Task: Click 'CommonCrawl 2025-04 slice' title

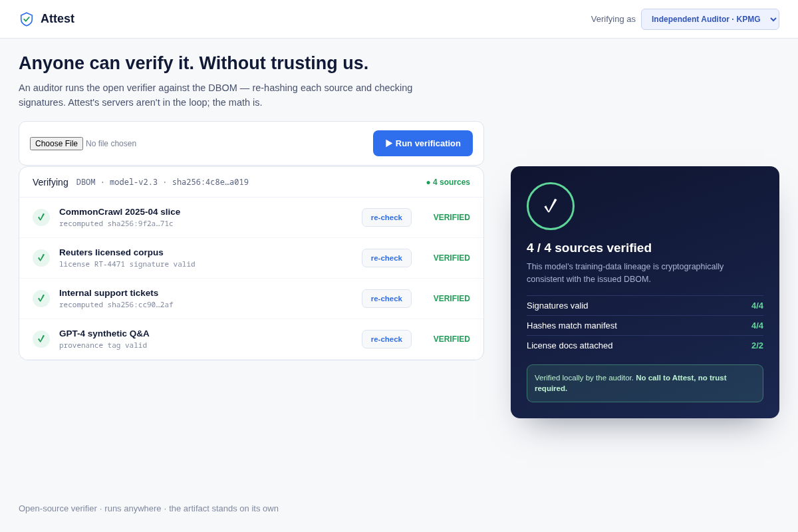Action: point(120,212)
